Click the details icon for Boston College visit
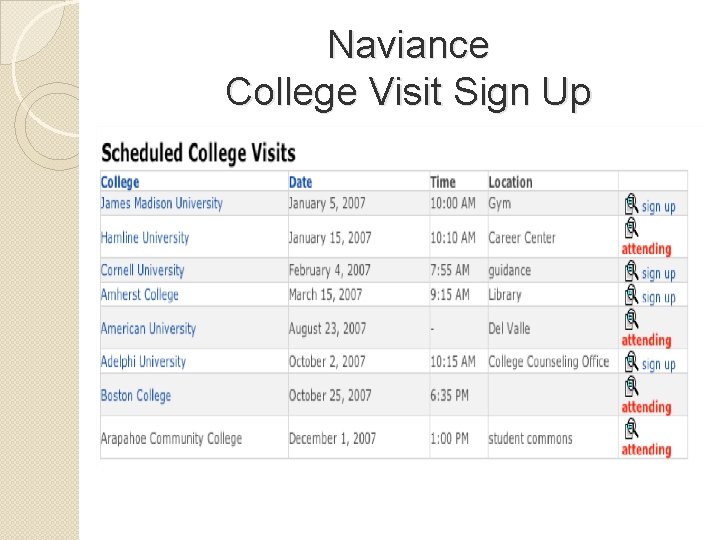This screenshot has width=720, height=540. [631, 386]
